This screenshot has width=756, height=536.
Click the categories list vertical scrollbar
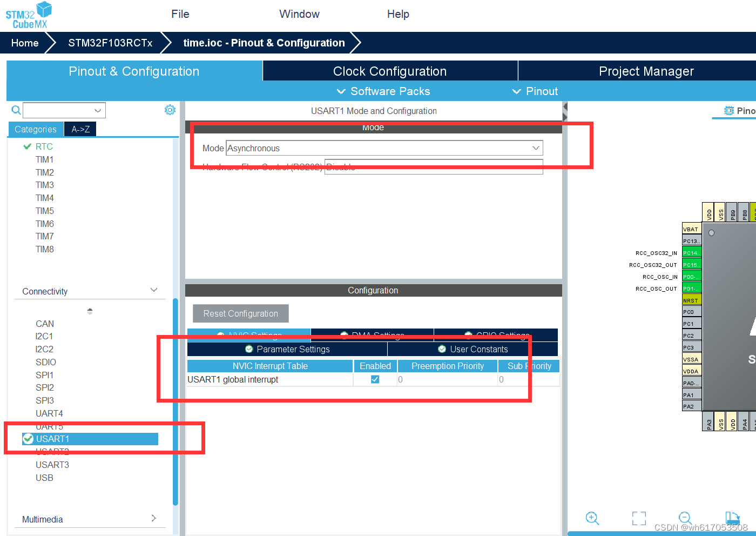pos(175,401)
